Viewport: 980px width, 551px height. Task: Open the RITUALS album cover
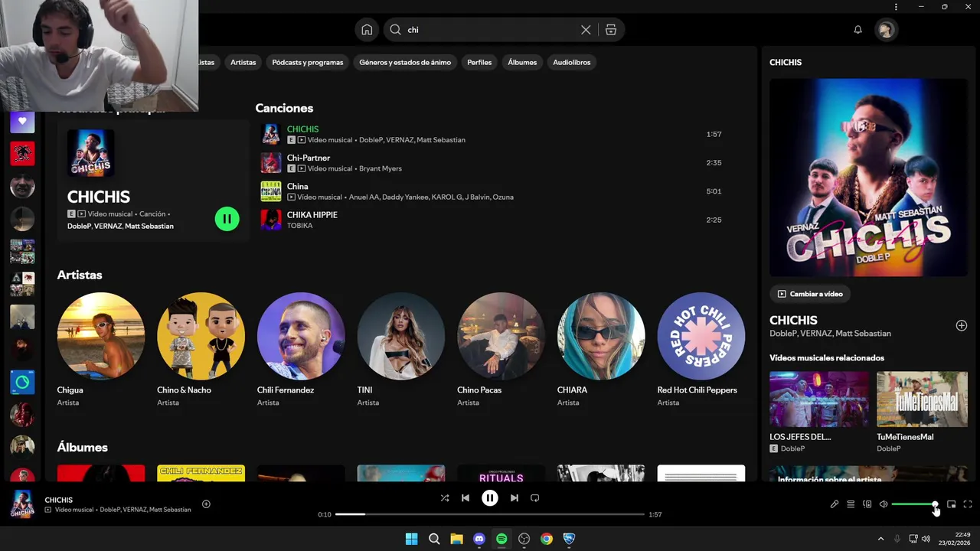coord(501,473)
